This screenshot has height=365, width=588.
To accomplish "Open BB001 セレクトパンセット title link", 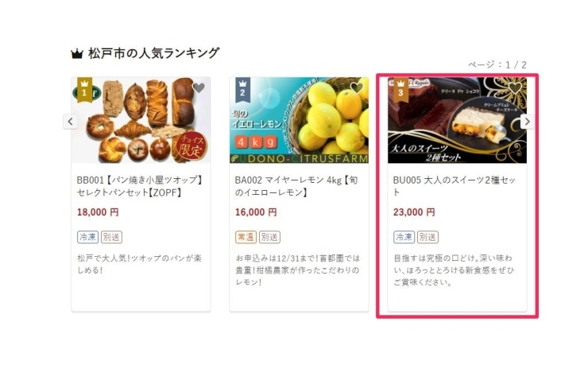I will pos(141,186).
